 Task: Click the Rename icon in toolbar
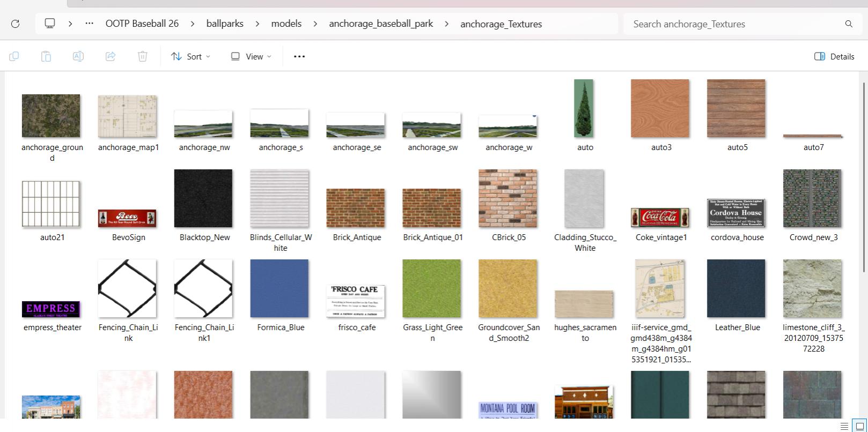tap(78, 56)
